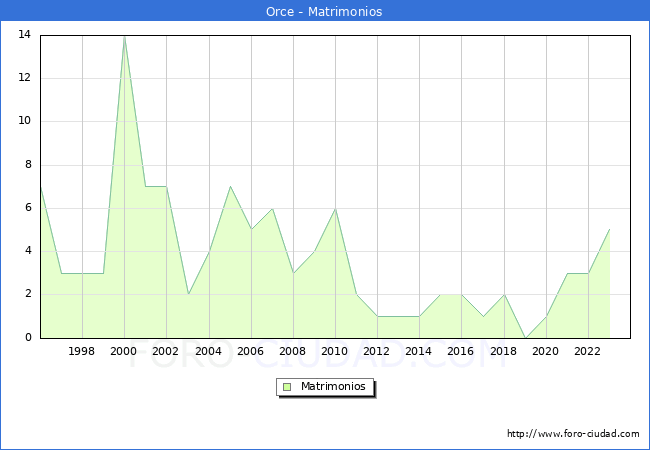
Task: Select the 2006 x-axis label
Action: (250, 352)
